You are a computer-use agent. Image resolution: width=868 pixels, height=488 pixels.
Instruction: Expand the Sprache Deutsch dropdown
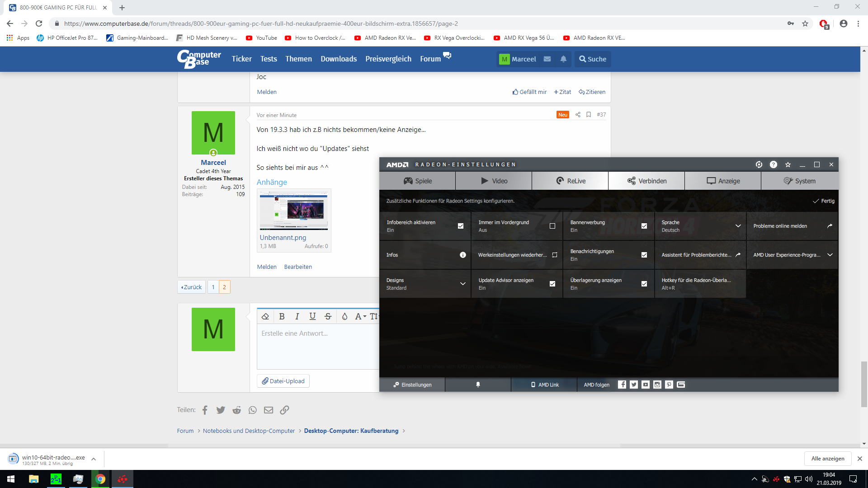(738, 226)
